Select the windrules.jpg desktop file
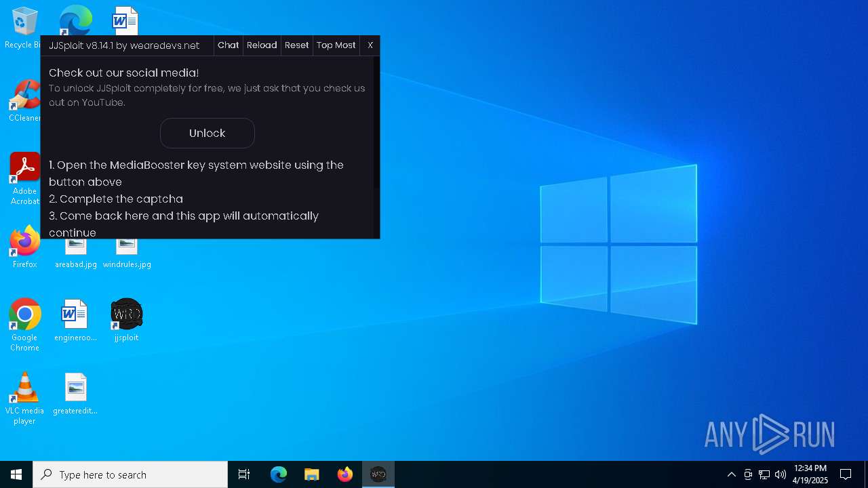The height and width of the screenshot is (488, 868). [x=127, y=252]
